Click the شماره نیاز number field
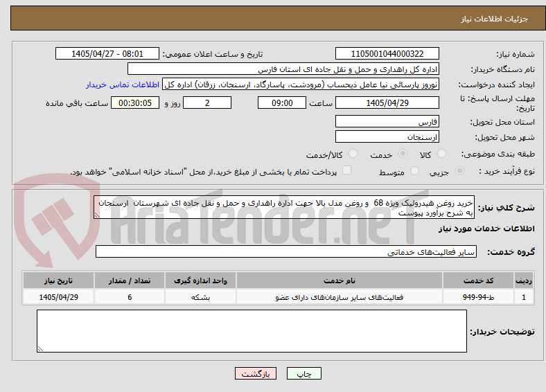546x392 pixels. [387, 53]
